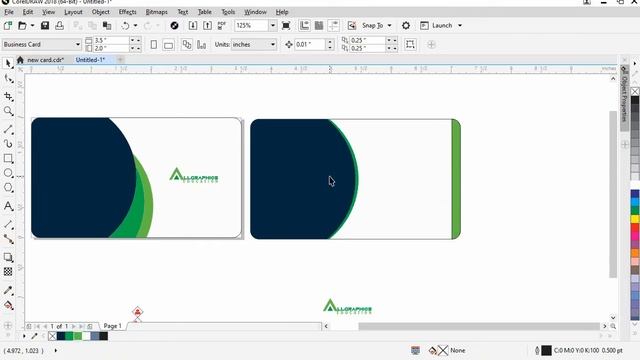Viewport: 640px width, 360px height.
Task: Click the yellow swatch in color palette
Action: (x=635, y=219)
